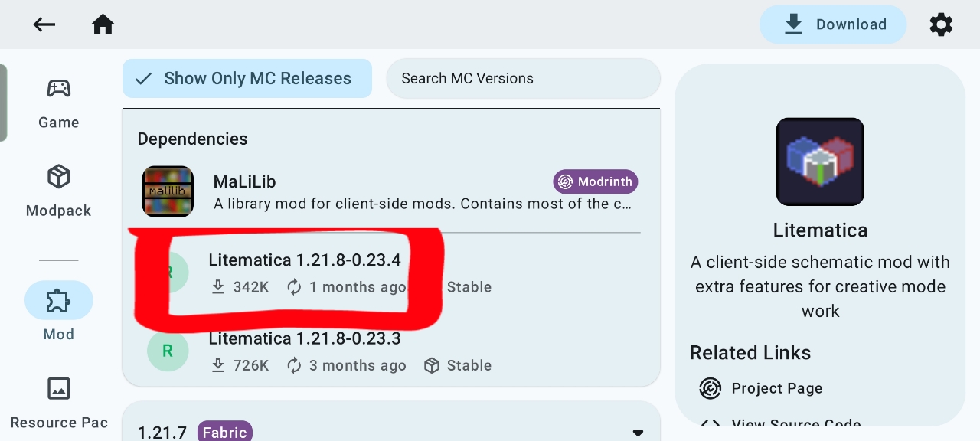
Task: Open the Resource Pack image icon
Action: click(x=59, y=389)
